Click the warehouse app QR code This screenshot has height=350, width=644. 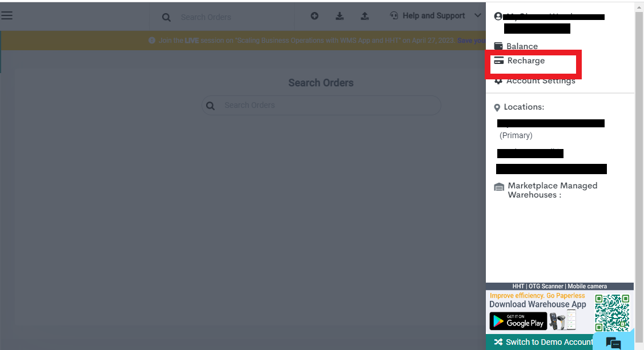click(x=612, y=313)
